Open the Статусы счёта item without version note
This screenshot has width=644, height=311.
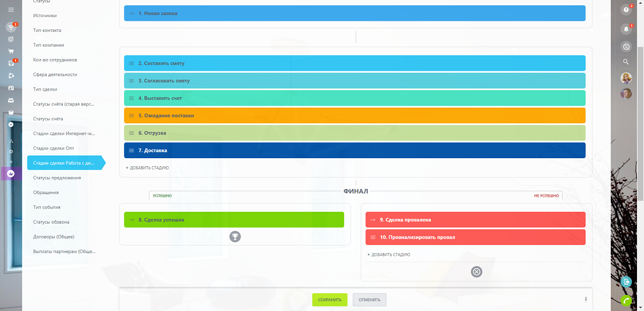point(48,119)
